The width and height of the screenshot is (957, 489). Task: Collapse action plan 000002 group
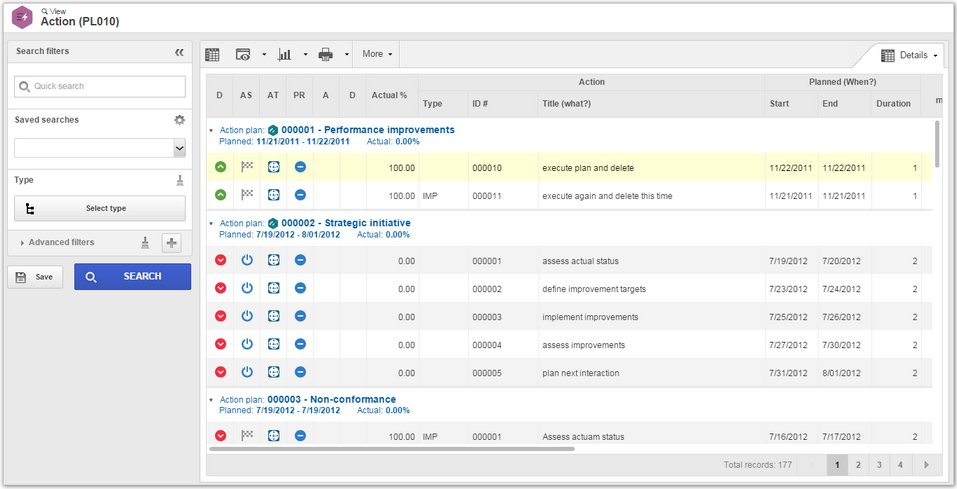211,224
